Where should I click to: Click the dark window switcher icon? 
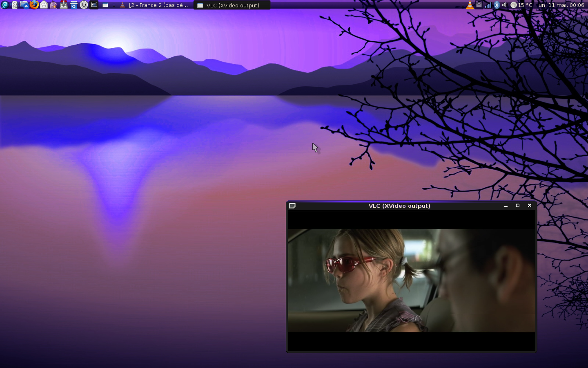[x=94, y=5]
